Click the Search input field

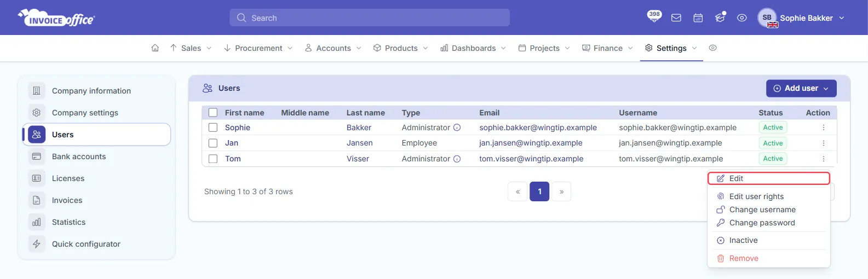[x=370, y=18]
